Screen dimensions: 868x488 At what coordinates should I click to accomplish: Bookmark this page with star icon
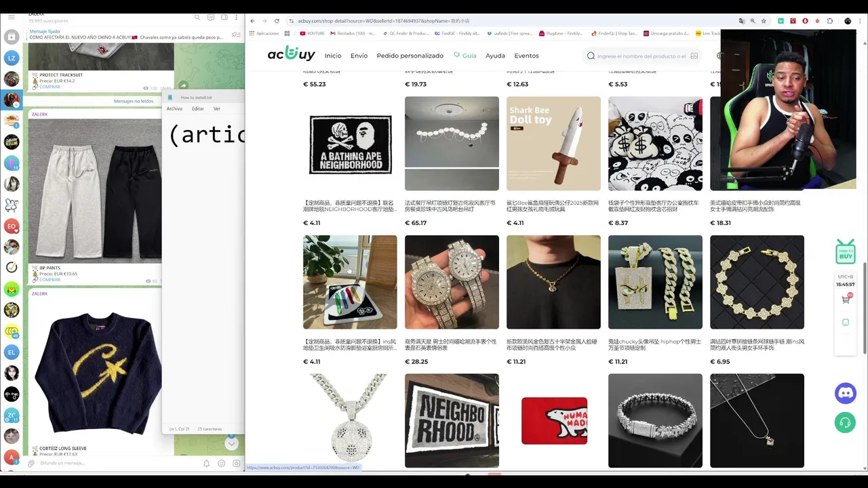764,21
